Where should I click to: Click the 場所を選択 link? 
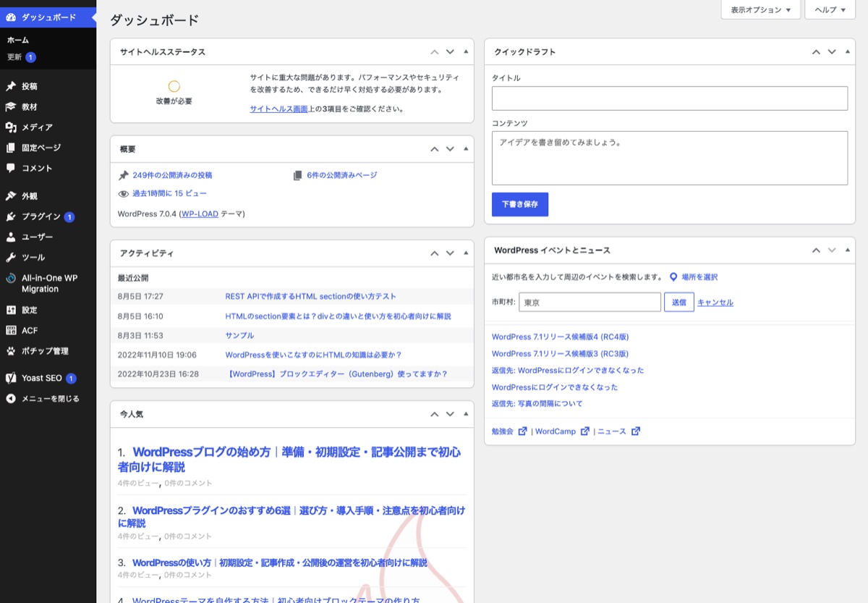[x=699, y=277]
